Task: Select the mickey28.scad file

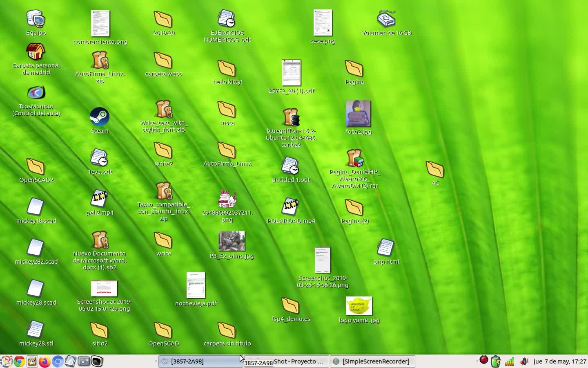Action: click(x=36, y=289)
